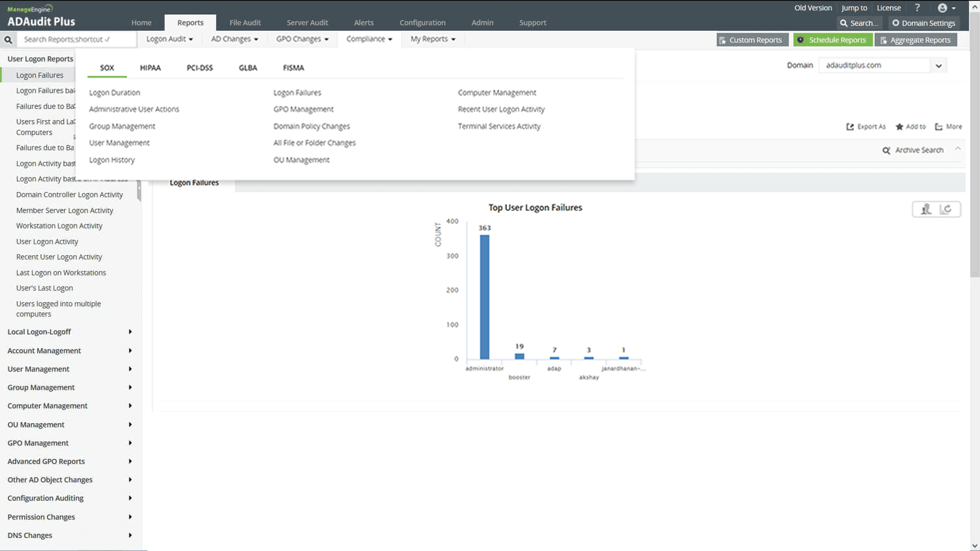Viewport: 980px width, 551px height.
Task: Select the SOX compliance tab
Action: tap(107, 68)
